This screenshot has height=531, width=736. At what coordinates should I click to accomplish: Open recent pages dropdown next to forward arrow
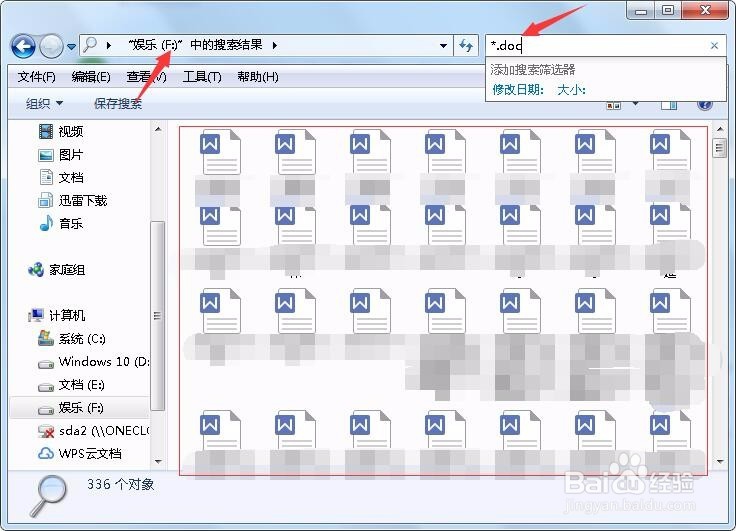point(71,46)
